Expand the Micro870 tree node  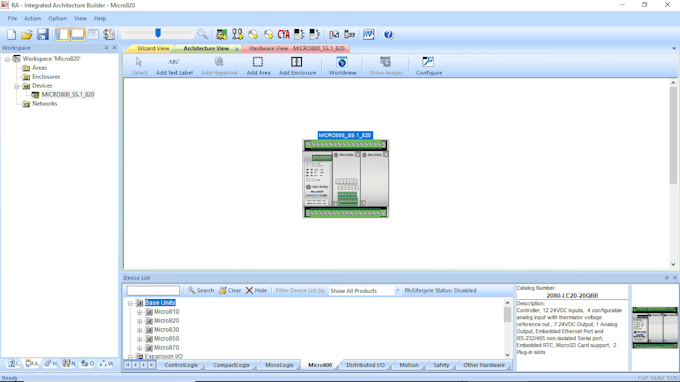click(140, 348)
